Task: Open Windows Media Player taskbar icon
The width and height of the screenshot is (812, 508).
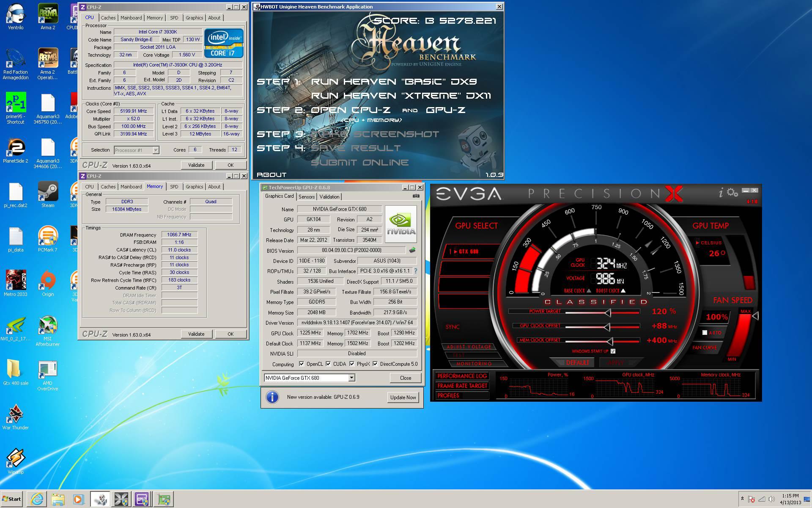Action: (x=78, y=500)
